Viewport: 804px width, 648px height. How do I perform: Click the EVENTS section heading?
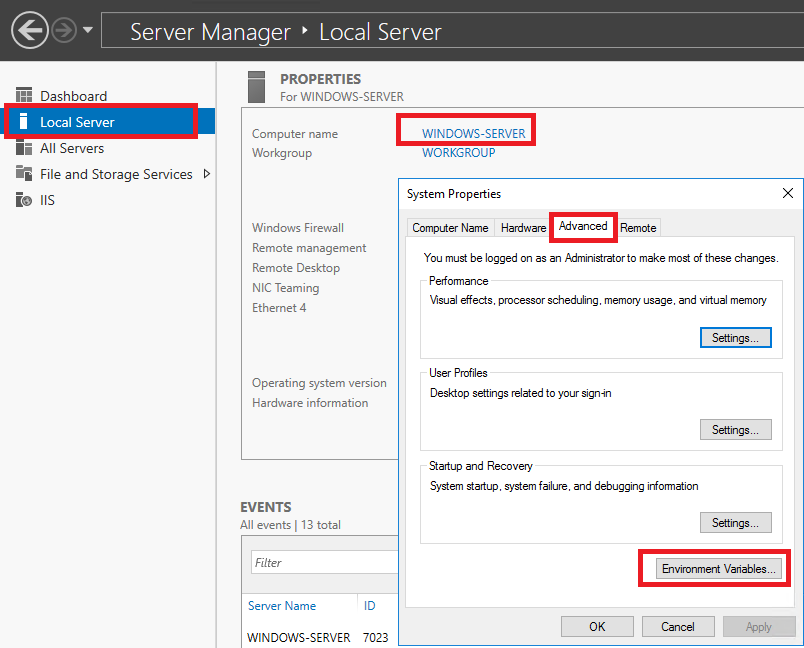tap(266, 507)
